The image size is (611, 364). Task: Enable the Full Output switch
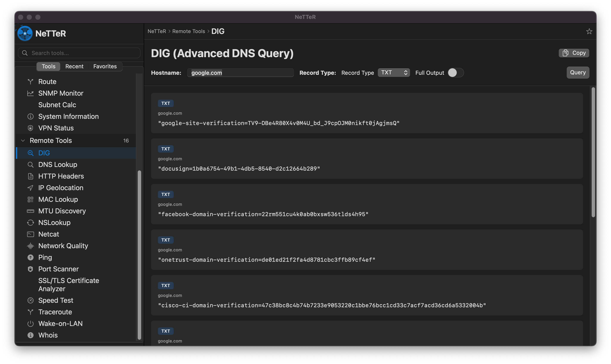tap(455, 73)
